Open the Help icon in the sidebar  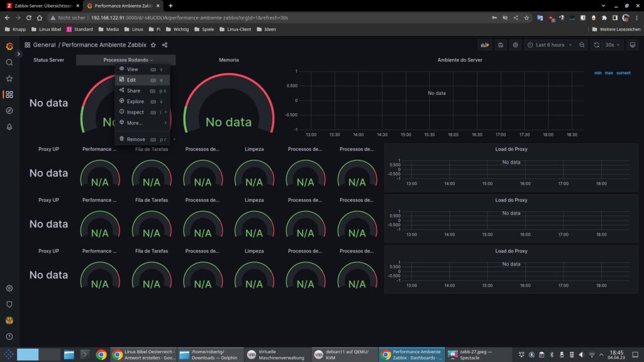9,337
